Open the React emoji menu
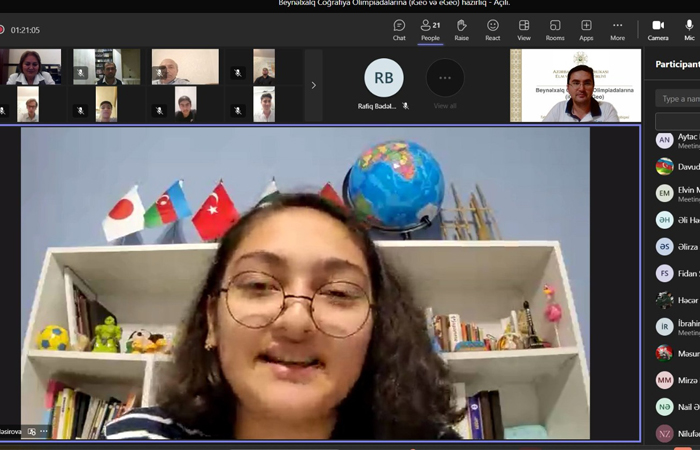 coord(492,30)
